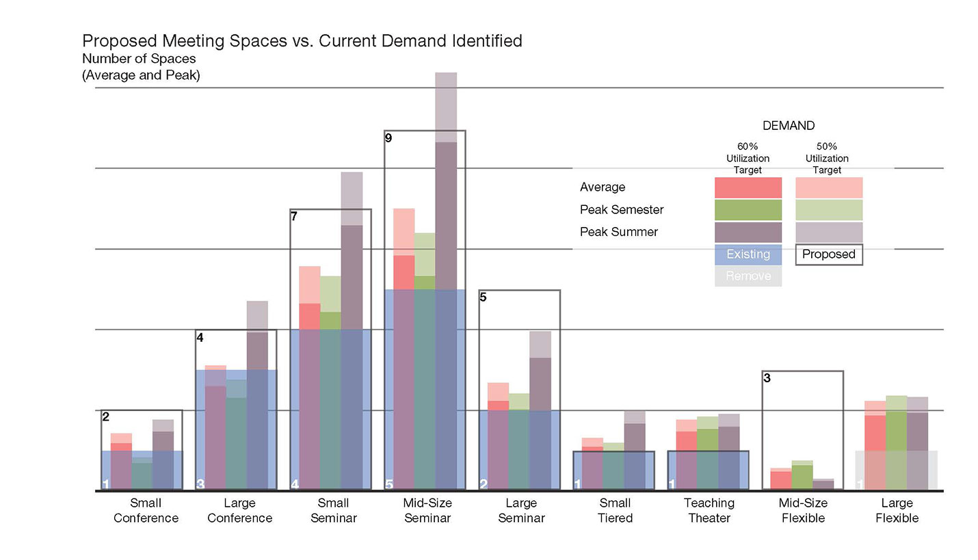Click the 'Peak Summer' legend label
Image resolution: width=978 pixels, height=560 pixels.
[x=619, y=232]
